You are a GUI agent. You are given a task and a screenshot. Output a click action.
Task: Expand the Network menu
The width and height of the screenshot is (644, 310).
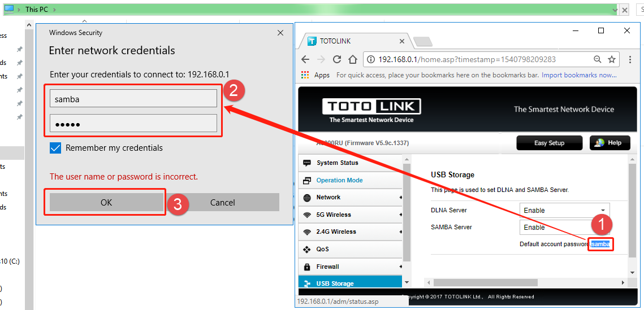tap(350, 197)
